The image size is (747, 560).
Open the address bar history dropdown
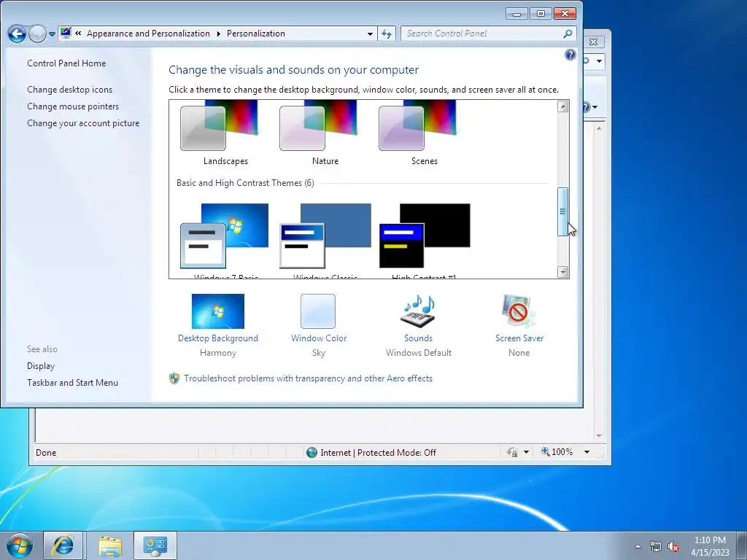point(370,34)
